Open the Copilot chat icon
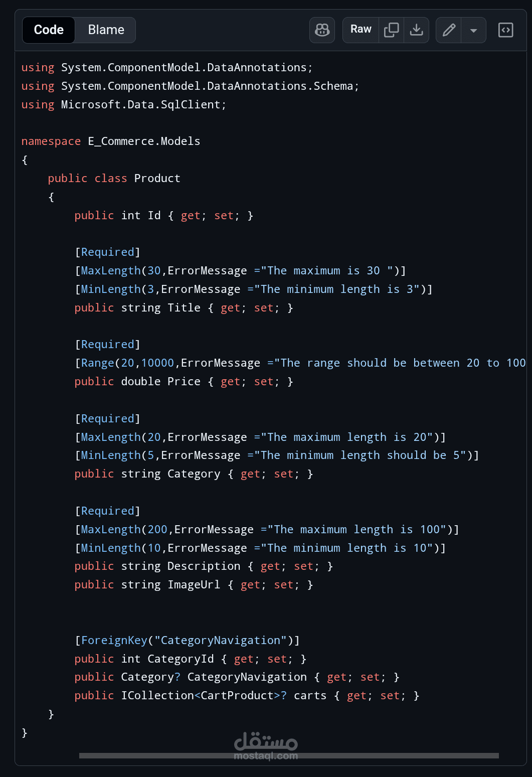The image size is (532, 777). pos(322,30)
